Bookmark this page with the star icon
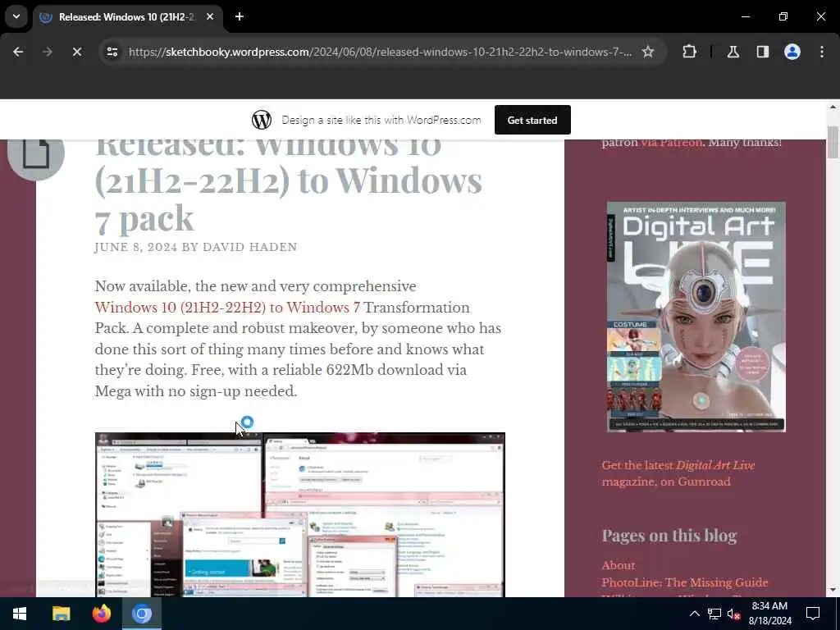Screen dimensions: 840x630 point(648,52)
